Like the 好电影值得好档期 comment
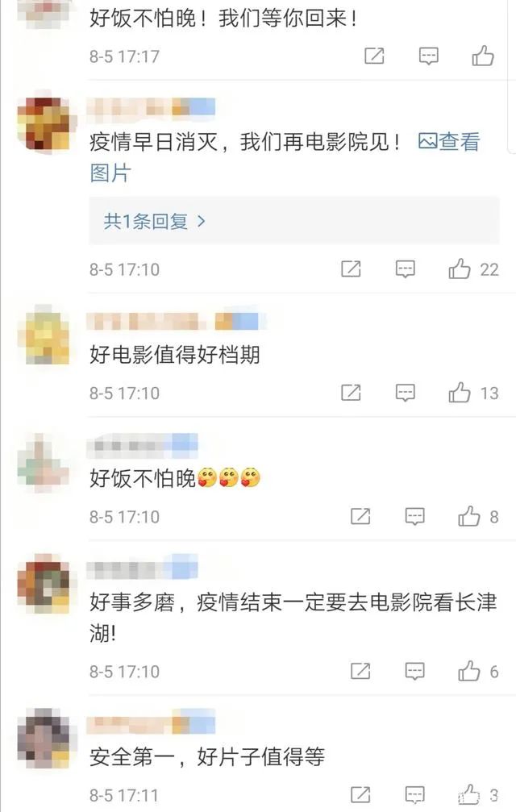This screenshot has width=516, height=812. (x=459, y=393)
